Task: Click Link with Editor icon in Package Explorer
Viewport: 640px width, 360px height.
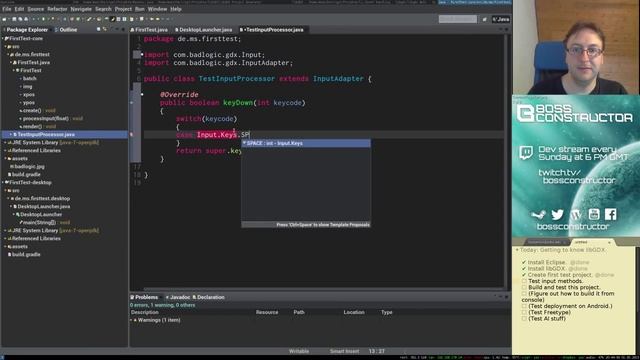Action: coord(104,29)
